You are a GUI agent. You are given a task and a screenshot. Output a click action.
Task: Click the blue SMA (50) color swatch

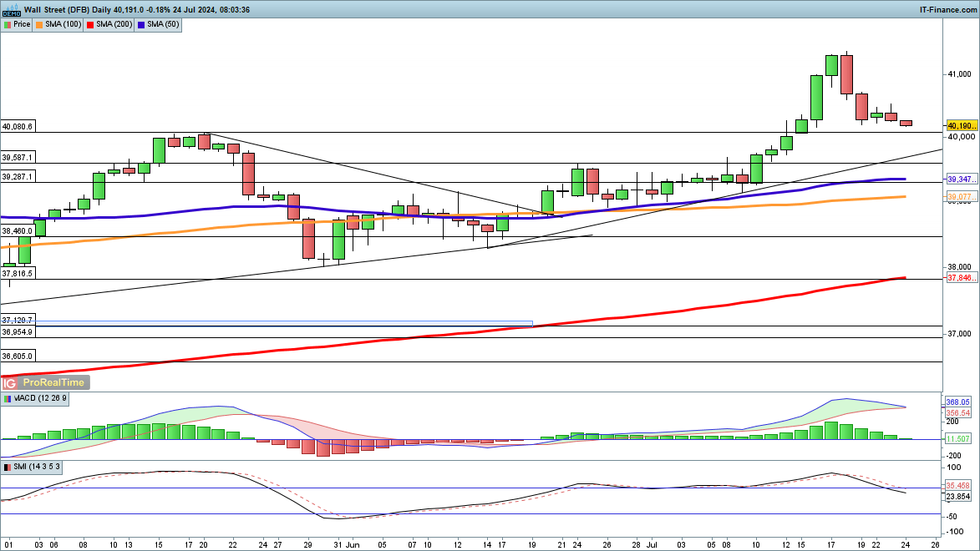(x=141, y=25)
